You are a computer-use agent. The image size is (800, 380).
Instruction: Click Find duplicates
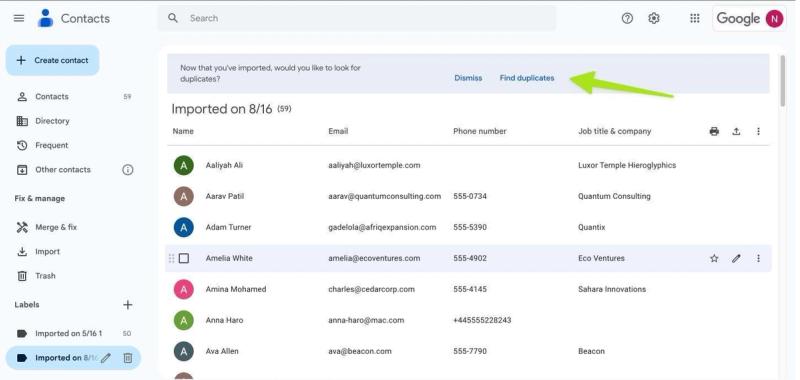[527, 78]
